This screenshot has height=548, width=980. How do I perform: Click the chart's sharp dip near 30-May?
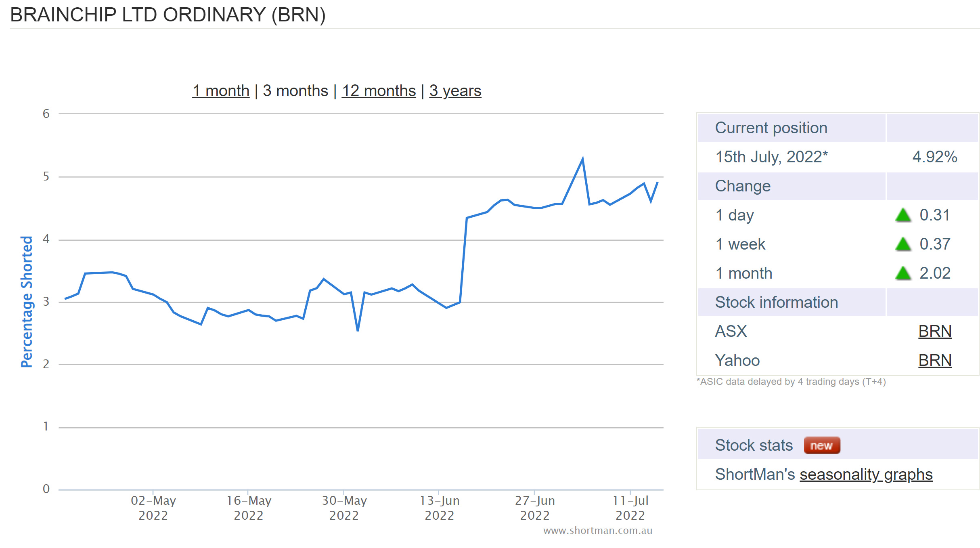click(358, 330)
